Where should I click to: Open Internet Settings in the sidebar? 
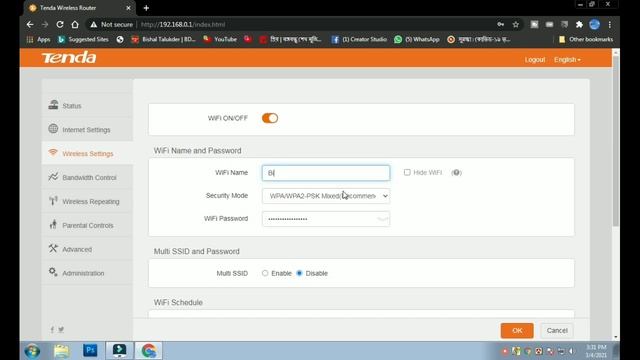coord(87,129)
